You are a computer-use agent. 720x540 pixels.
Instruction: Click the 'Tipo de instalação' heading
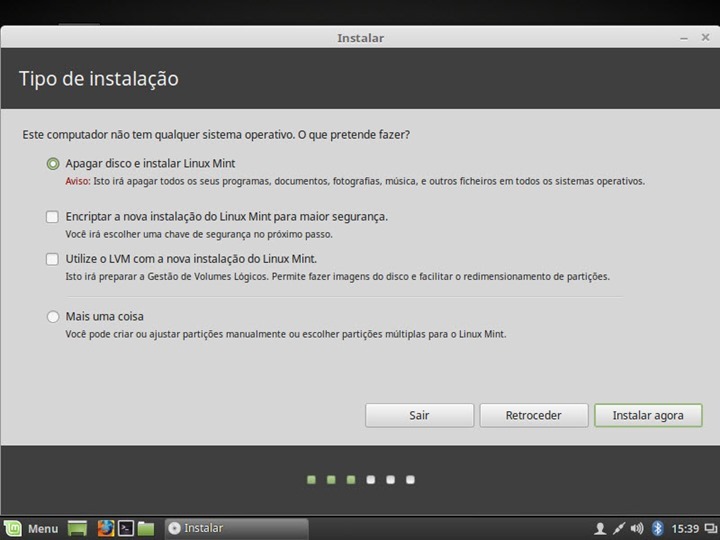99,79
